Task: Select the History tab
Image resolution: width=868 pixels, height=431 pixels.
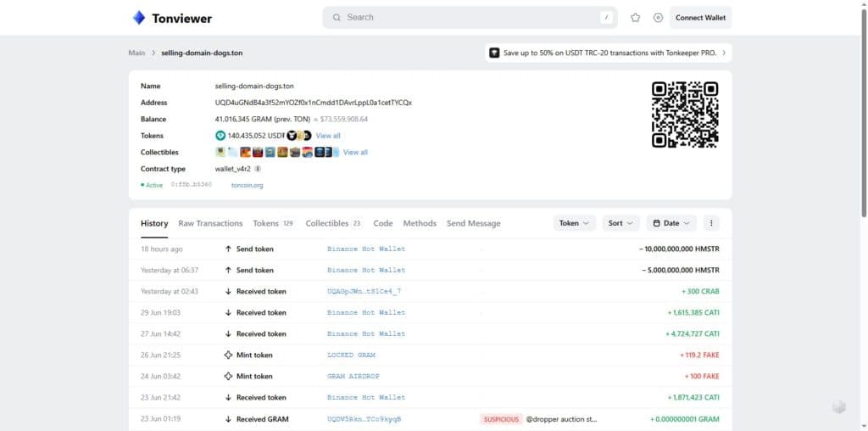Action: point(154,223)
